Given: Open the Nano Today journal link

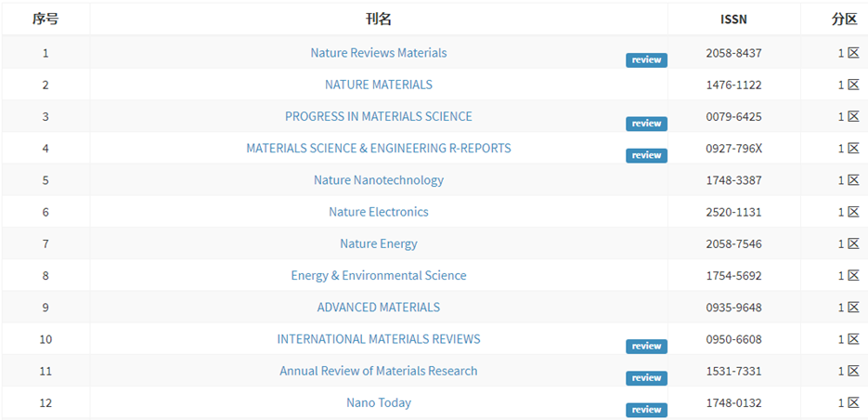Looking at the screenshot, I should pos(379,403).
